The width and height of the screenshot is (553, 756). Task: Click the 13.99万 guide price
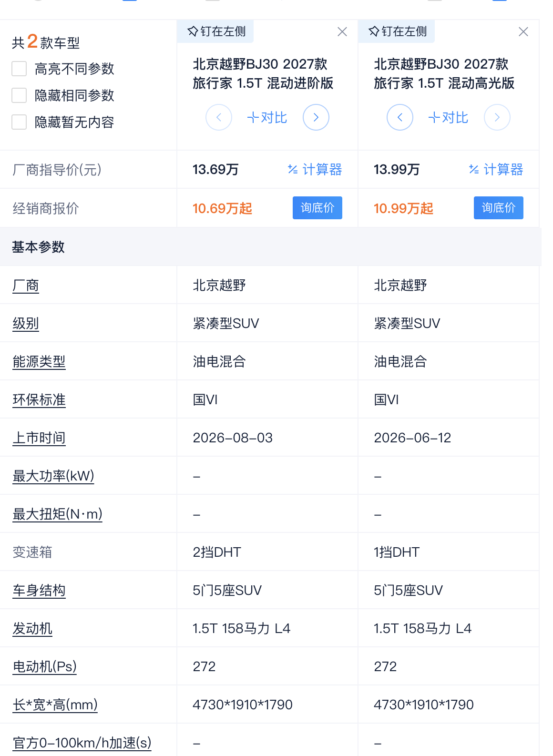[397, 169]
